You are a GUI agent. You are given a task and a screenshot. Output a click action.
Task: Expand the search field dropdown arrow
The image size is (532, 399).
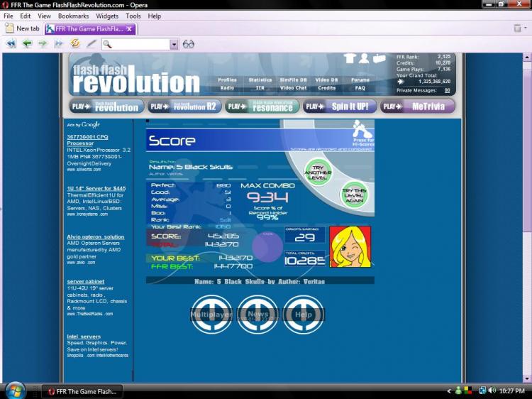tap(174, 44)
